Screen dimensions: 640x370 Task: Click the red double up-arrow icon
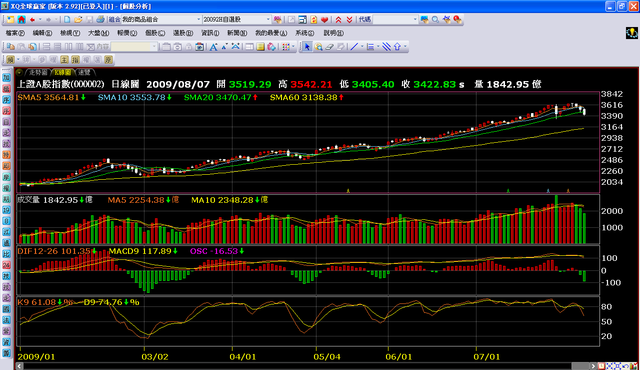(338, 20)
